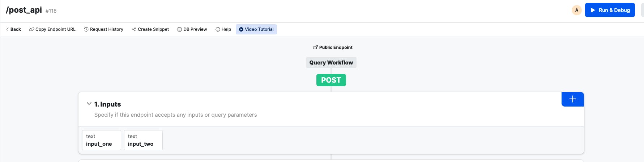Click Create Snippet
This screenshot has height=162, width=644.
click(x=150, y=29)
